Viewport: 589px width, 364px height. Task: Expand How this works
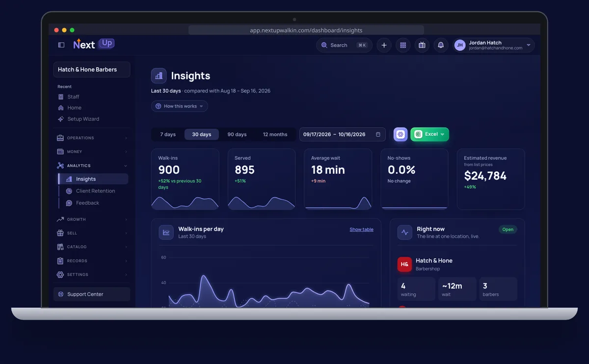point(180,106)
